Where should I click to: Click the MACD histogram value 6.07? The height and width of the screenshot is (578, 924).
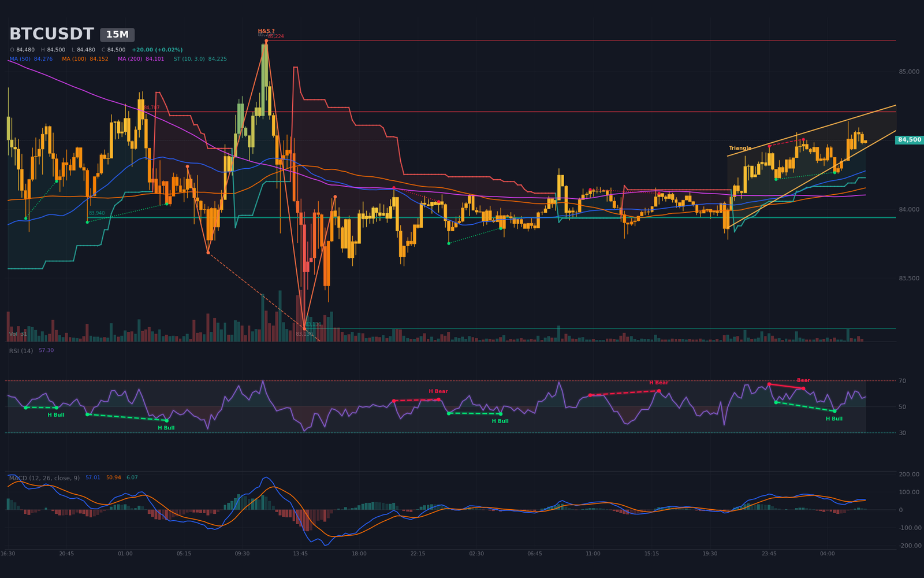coord(132,477)
